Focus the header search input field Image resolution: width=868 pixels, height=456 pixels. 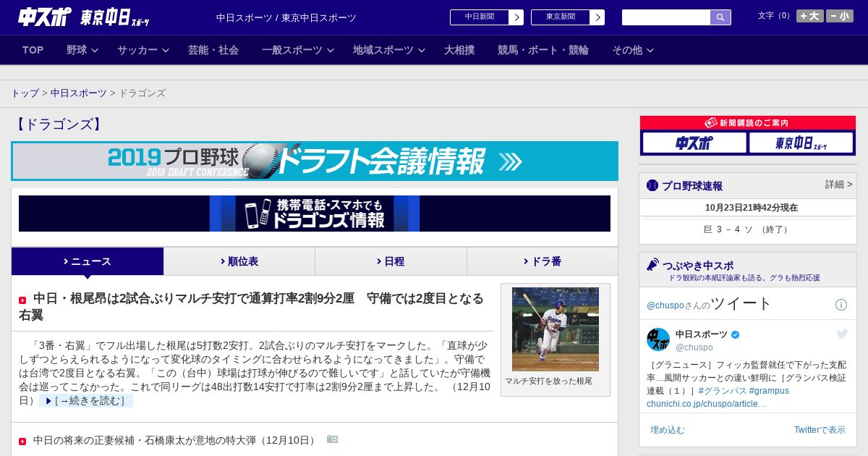point(666,17)
